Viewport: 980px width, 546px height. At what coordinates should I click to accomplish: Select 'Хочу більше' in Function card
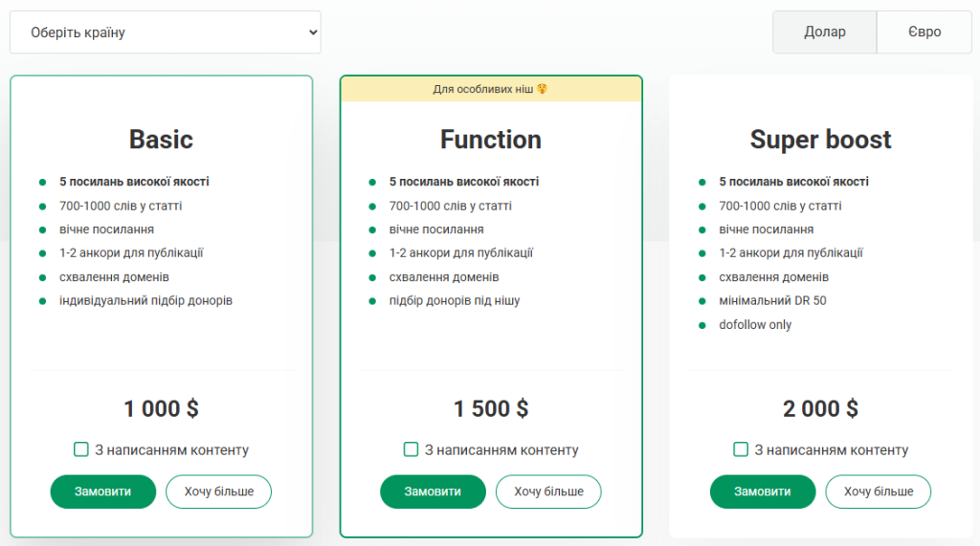point(548,491)
